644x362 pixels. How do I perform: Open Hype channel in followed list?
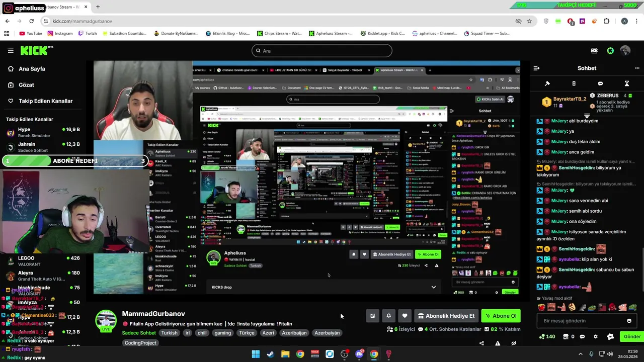(43, 132)
